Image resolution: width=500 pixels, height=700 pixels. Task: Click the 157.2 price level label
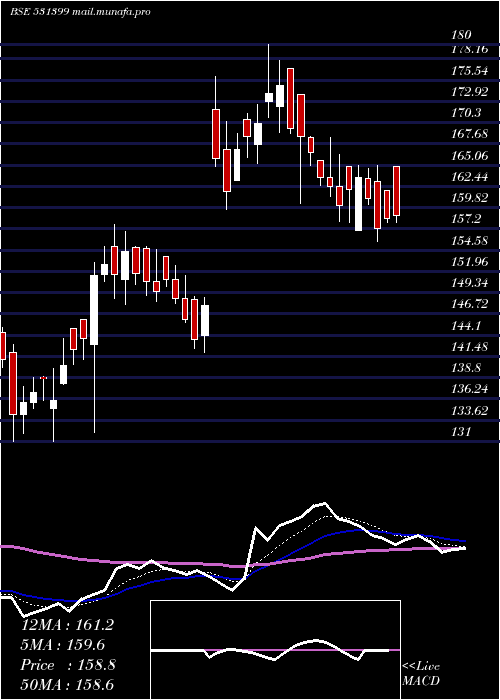[464, 219]
